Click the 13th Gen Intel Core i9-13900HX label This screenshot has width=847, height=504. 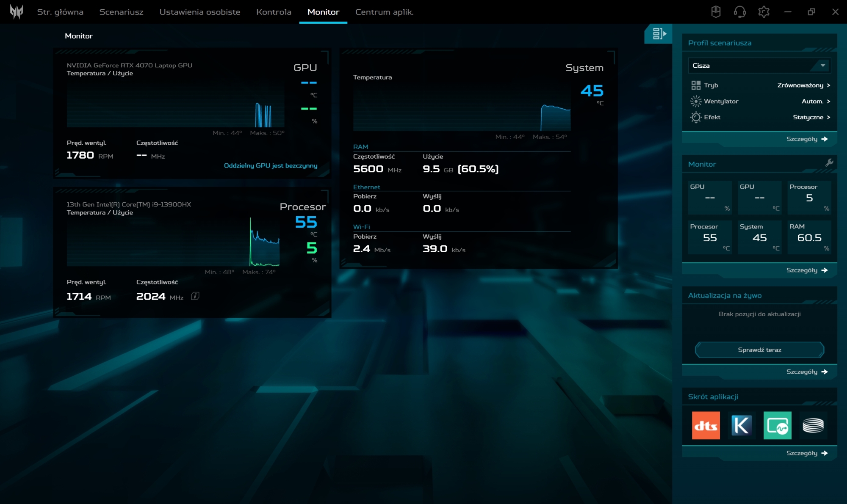[x=129, y=204]
